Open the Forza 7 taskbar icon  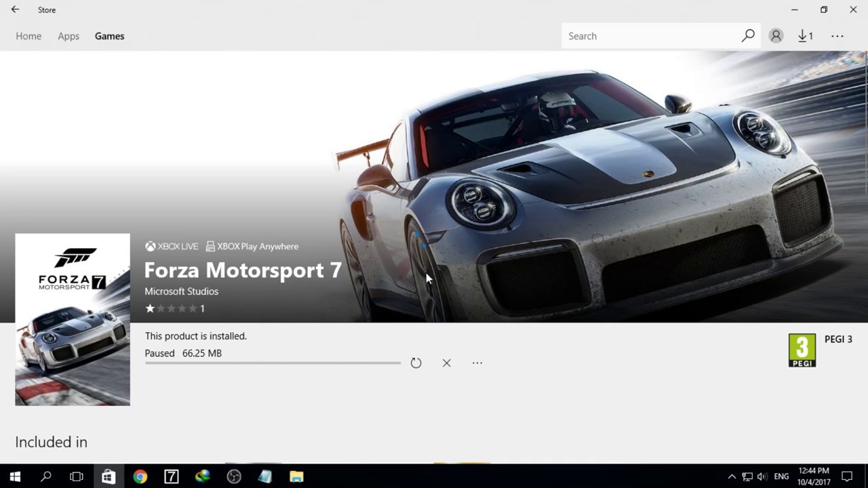click(171, 476)
